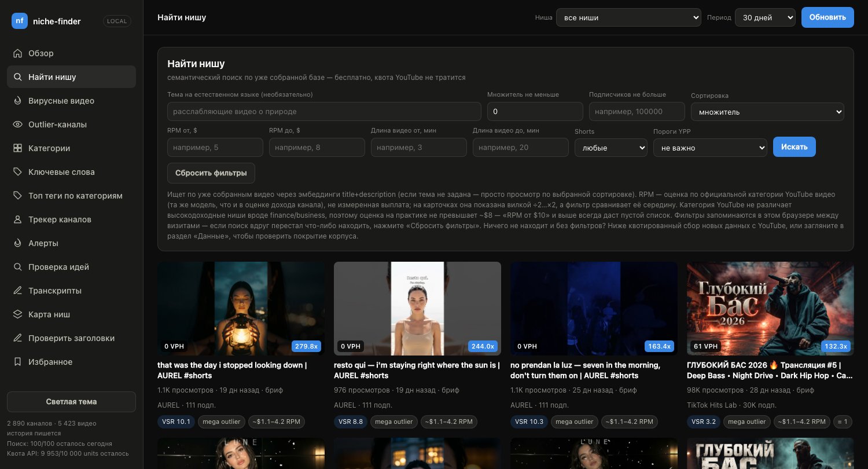Toggle the Светлая тема theme button
This screenshot has height=469, width=868.
(x=71, y=402)
